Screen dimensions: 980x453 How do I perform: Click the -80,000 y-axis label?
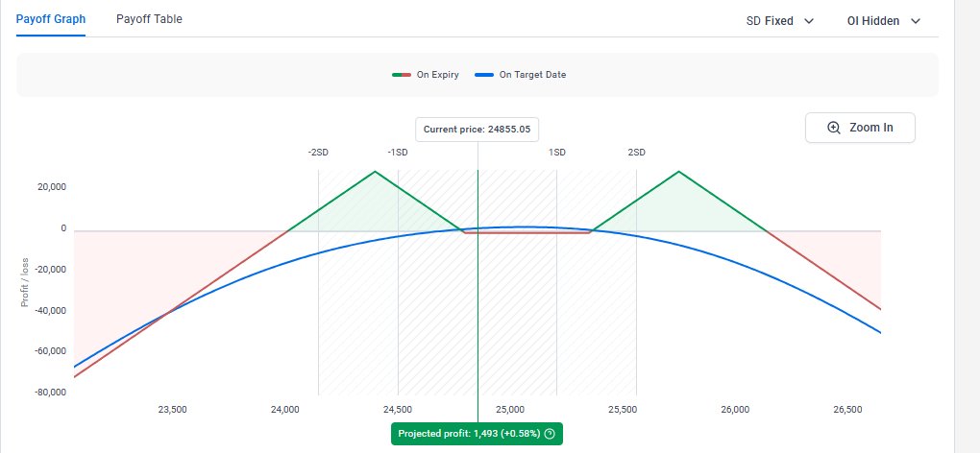(x=51, y=393)
